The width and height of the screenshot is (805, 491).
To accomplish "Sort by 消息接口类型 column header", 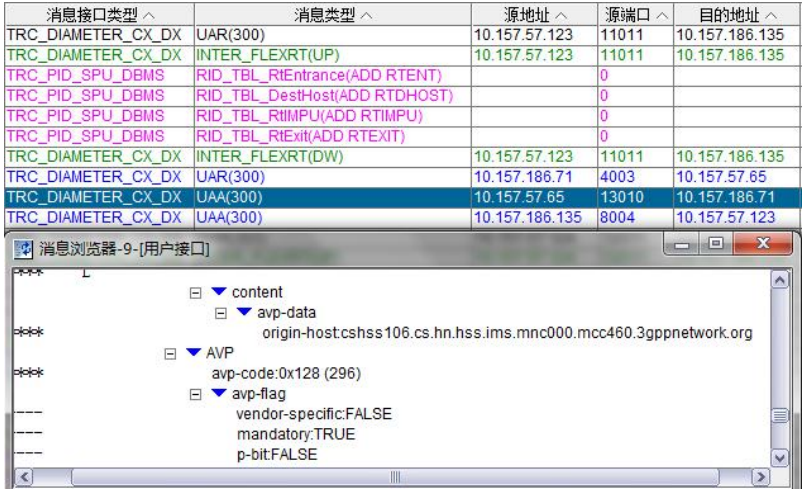I will pos(95,14).
